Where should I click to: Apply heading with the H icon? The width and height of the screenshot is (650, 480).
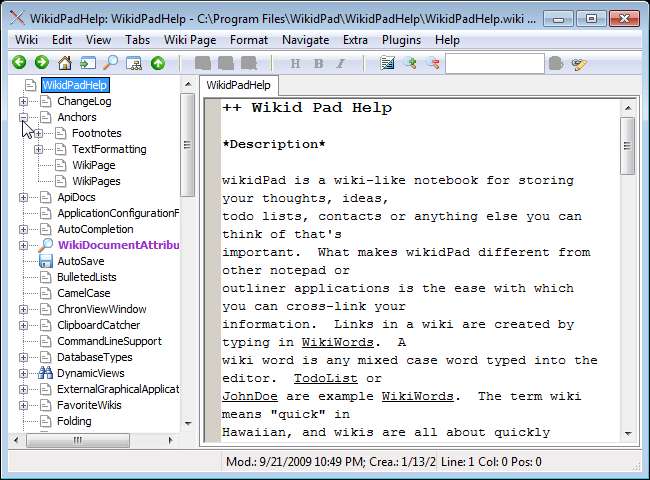click(x=295, y=63)
